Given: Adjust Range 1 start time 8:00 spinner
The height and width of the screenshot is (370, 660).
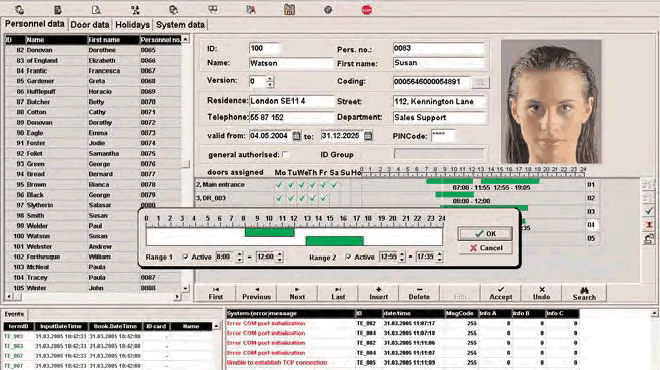Looking at the screenshot, I should (239, 257).
